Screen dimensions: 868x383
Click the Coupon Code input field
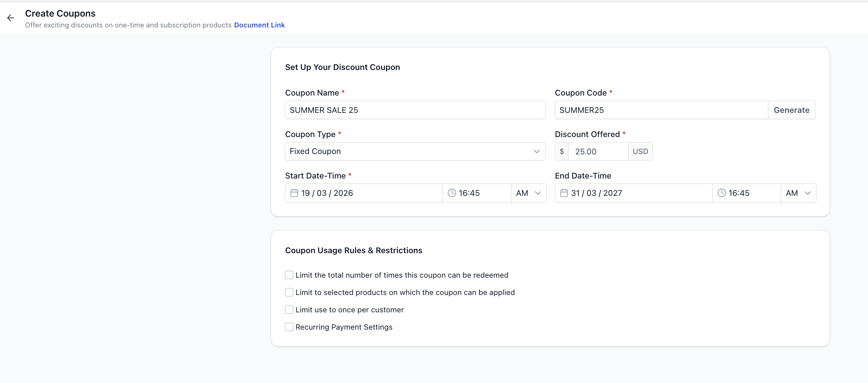[x=661, y=110]
